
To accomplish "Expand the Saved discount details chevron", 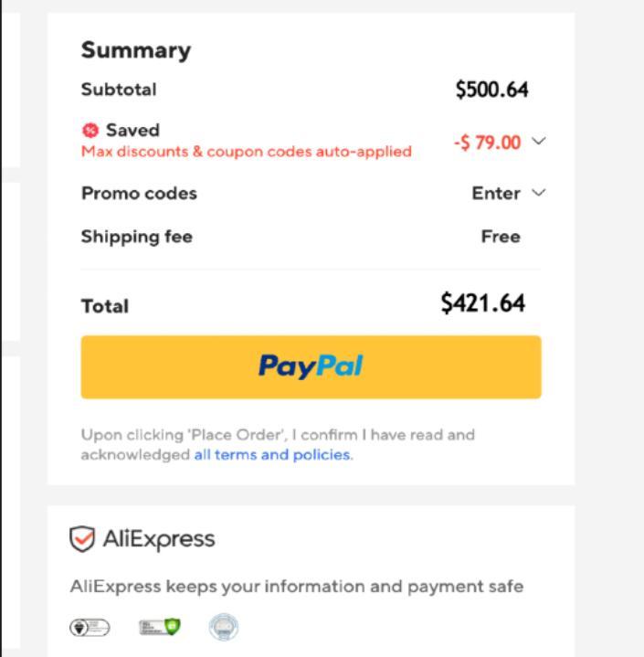I will coord(539,142).
